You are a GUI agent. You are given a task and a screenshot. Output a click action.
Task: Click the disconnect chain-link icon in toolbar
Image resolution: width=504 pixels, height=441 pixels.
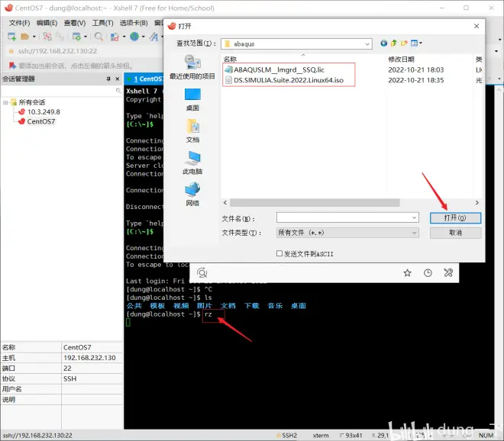[60, 37]
